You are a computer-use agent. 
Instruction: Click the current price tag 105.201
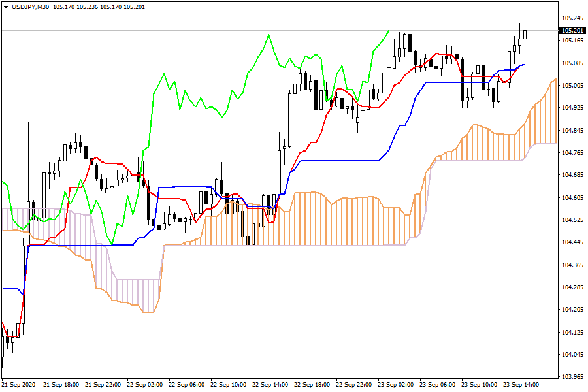[572, 30]
